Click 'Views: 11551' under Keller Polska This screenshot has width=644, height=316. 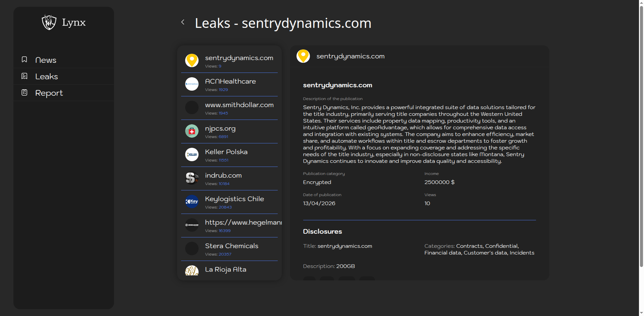coord(217,160)
